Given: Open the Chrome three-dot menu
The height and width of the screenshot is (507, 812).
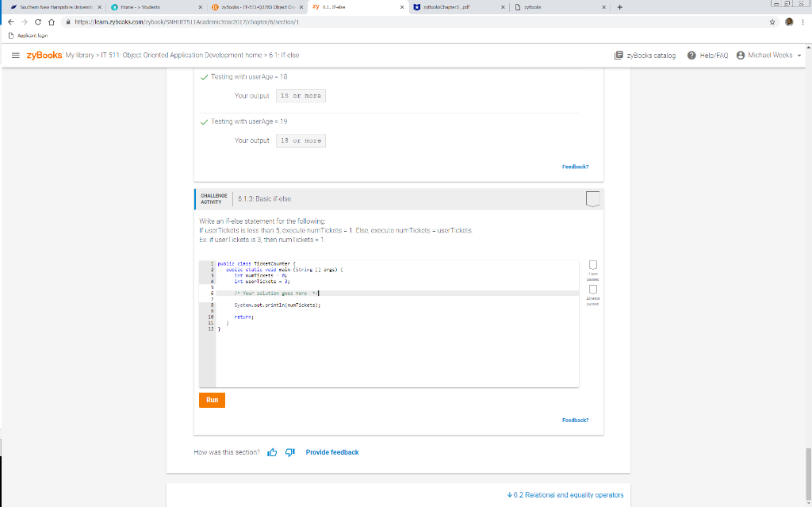Looking at the screenshot, I should point(804,23).
